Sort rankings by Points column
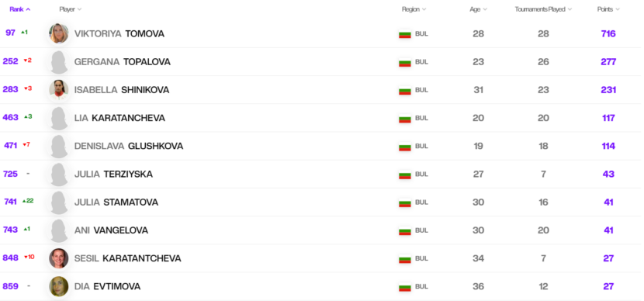Viewport: 644px width, 301px height. click(608, 9)
